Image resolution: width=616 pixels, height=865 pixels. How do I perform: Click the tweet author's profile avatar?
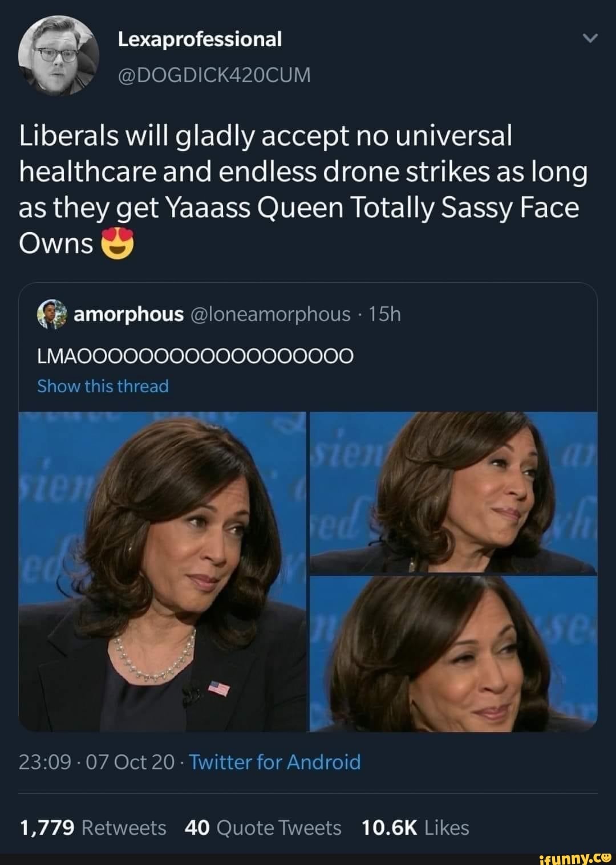pyautogui.click(x=59, y=55)
